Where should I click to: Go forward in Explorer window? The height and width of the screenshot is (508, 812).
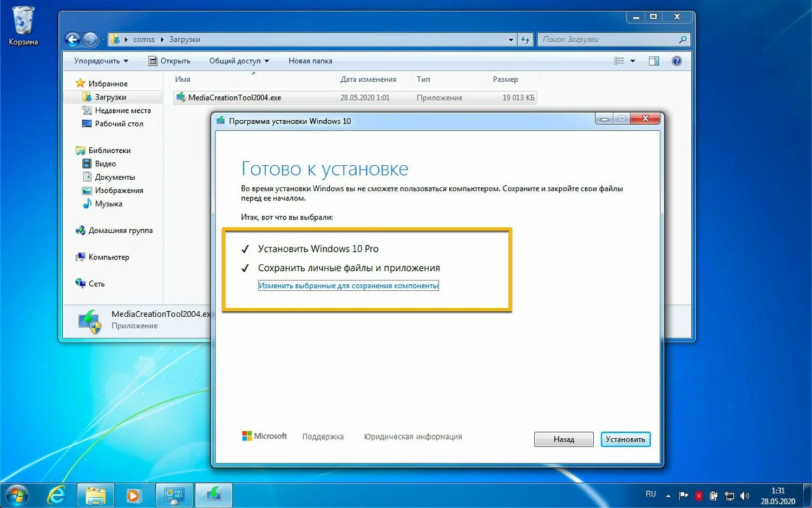pos(90,40)
